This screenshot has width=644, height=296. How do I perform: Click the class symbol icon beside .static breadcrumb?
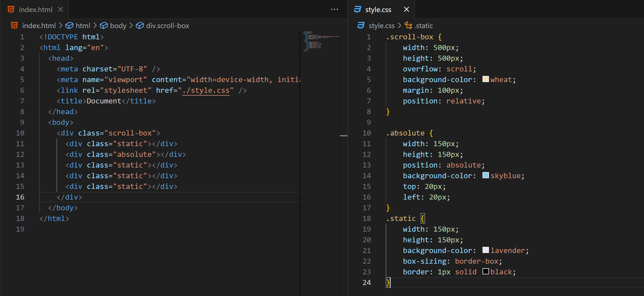coord(408,26)
